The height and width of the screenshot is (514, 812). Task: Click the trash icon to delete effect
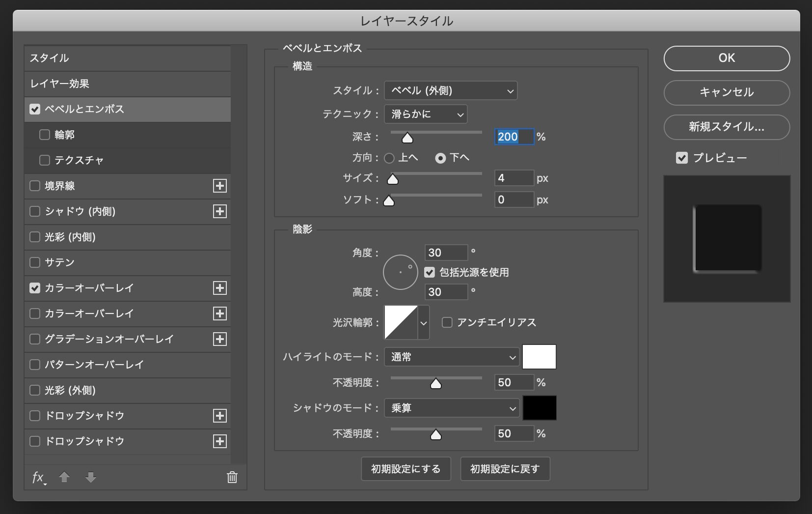tap(232, 477)
